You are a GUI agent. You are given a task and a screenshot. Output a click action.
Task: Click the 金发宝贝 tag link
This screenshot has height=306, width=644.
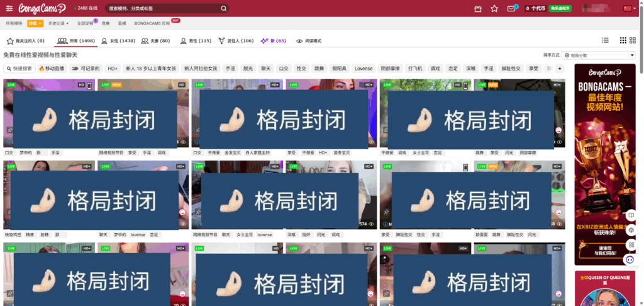tap(233, 152)
